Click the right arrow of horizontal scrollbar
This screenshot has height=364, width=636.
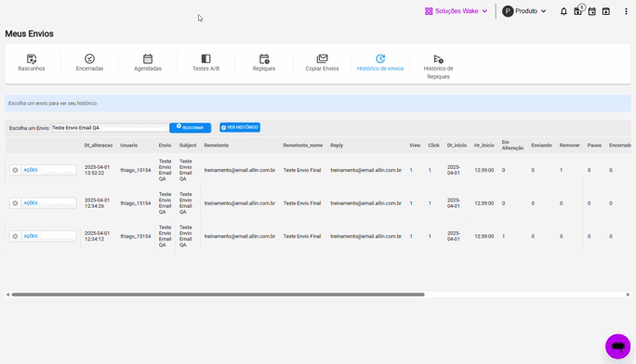(x=628, y=294)
